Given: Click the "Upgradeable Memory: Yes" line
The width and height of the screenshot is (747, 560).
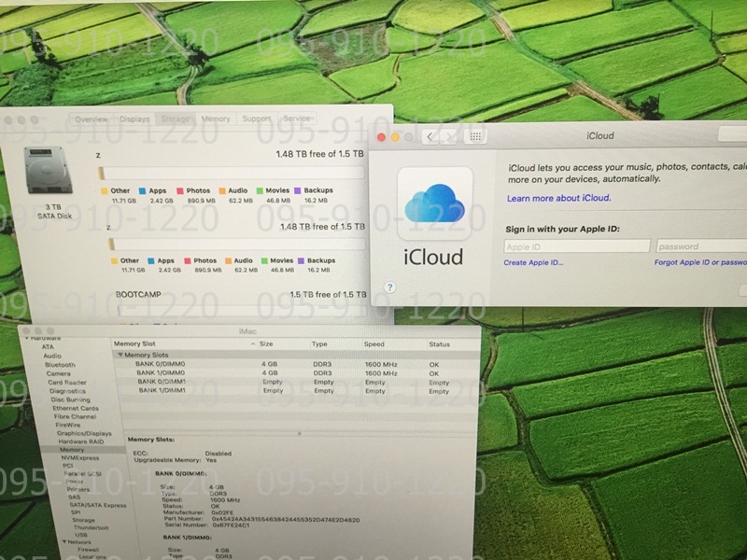Looking at the screenshot, I should tap(176, 460).
